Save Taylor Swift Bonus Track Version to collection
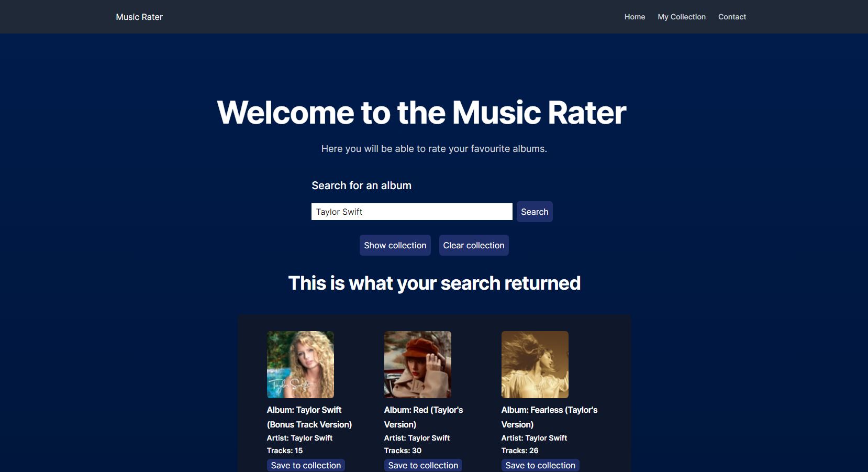The height and width of the screenshot is (472, 868). pyautogui.click(x=306, y=465)
